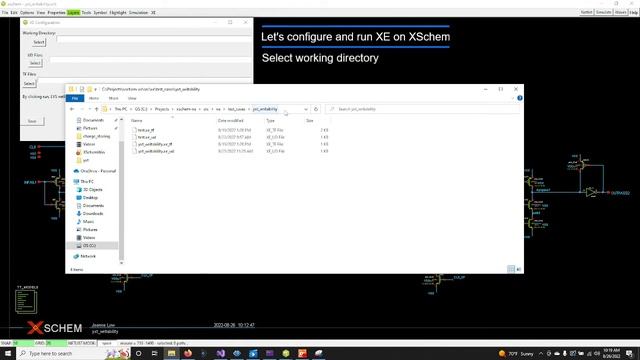Click explorer help question mark icon
Screen dimensions: 640x360
[520, 98]
